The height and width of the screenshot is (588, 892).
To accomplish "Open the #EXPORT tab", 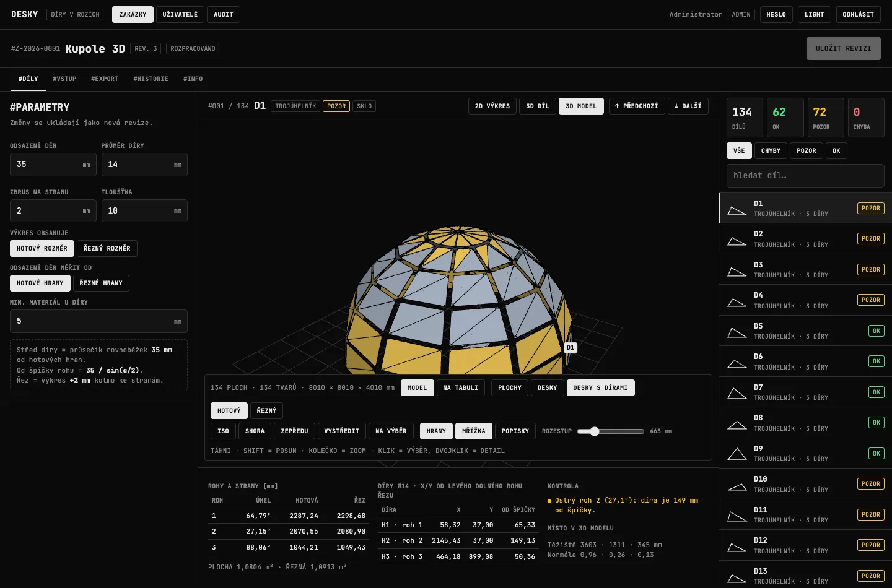I will pos(105,79).
